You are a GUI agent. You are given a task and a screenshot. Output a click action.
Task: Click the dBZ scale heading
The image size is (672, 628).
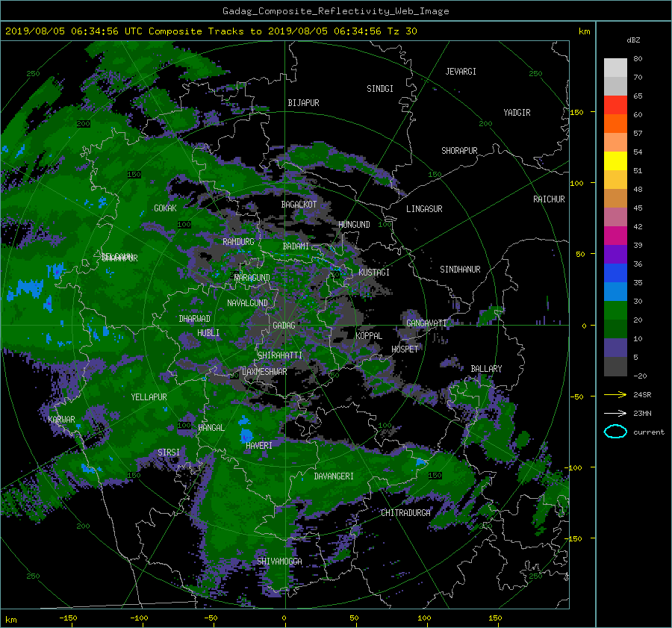(x=633, y=40)
